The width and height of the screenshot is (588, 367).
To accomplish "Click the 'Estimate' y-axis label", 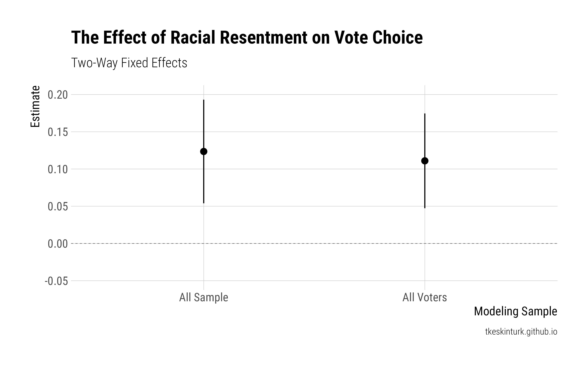I will click(x=35, y=106).
